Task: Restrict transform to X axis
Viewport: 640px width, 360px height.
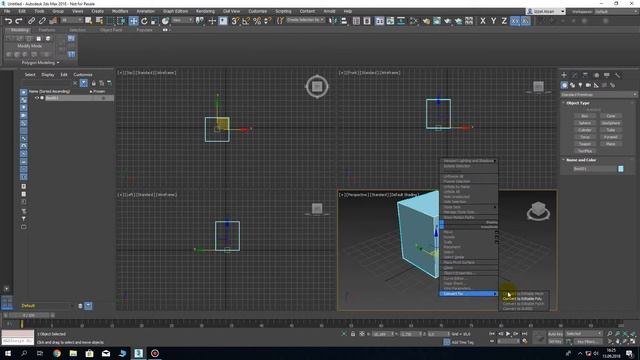Action: (x=483, y=21)
